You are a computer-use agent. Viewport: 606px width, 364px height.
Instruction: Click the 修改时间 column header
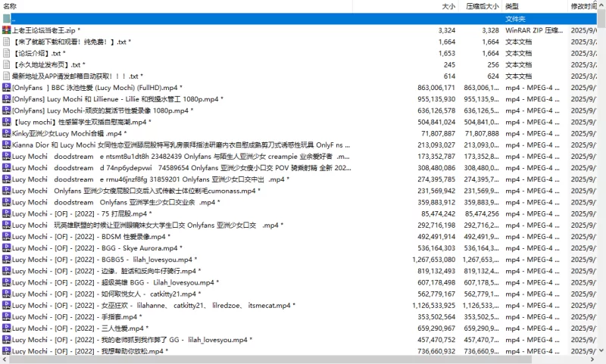click(x=583, y=6)
